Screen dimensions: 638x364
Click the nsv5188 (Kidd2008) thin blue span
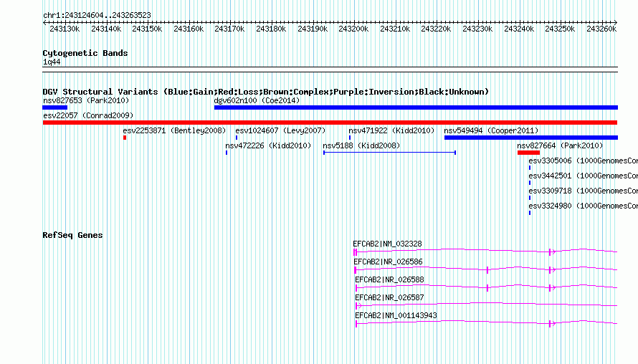[389, 153]
